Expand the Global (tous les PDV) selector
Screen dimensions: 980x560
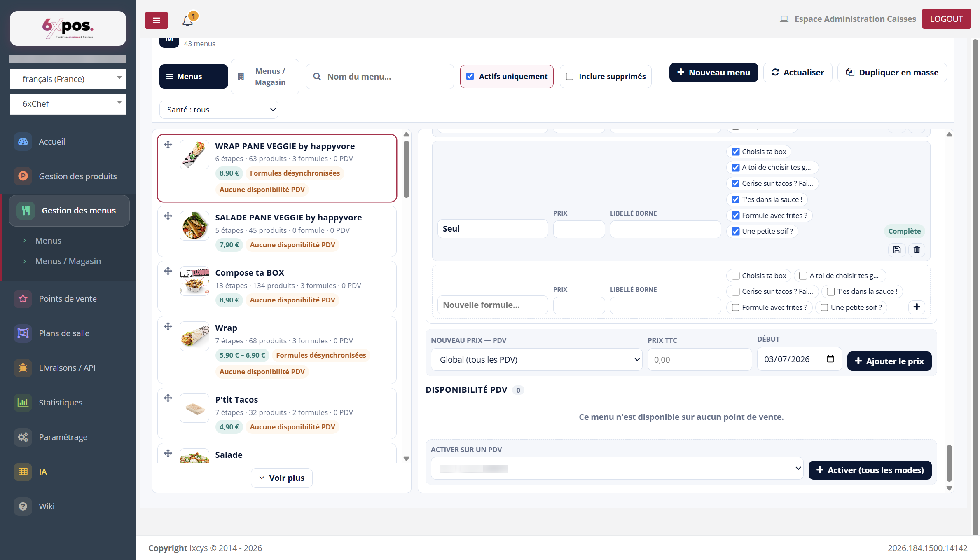[536, 360]
